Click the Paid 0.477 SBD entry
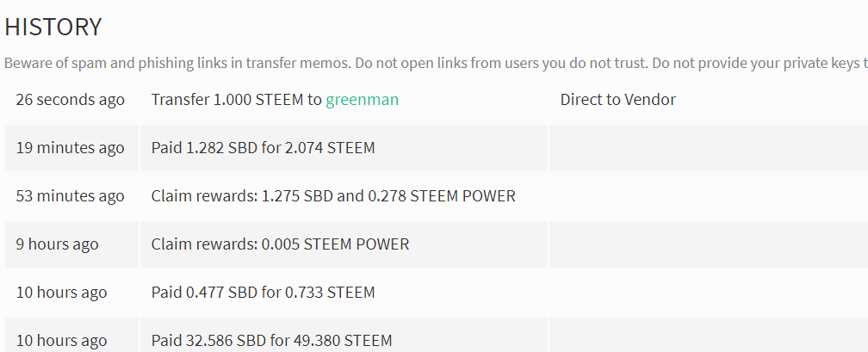 (263, 293)
